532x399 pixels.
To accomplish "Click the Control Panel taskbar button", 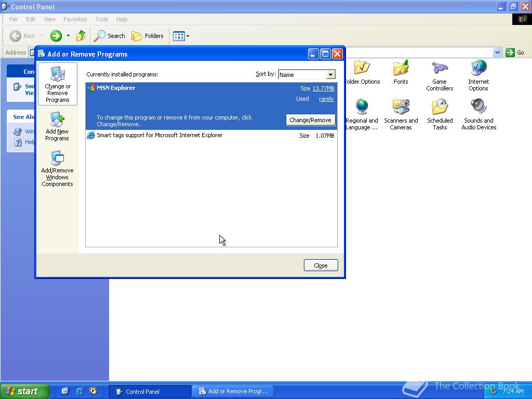I will pyautogui.click(x=150, y=392).
